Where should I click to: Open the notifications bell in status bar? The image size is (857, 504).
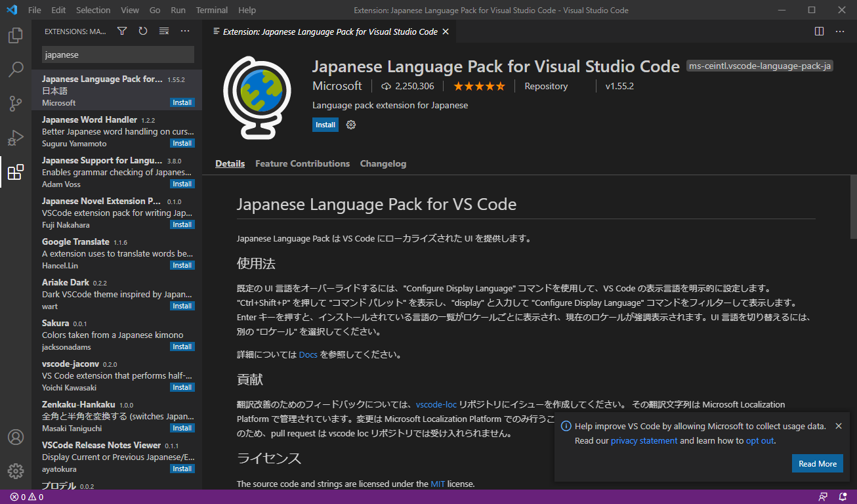click(x=842, y=497)
